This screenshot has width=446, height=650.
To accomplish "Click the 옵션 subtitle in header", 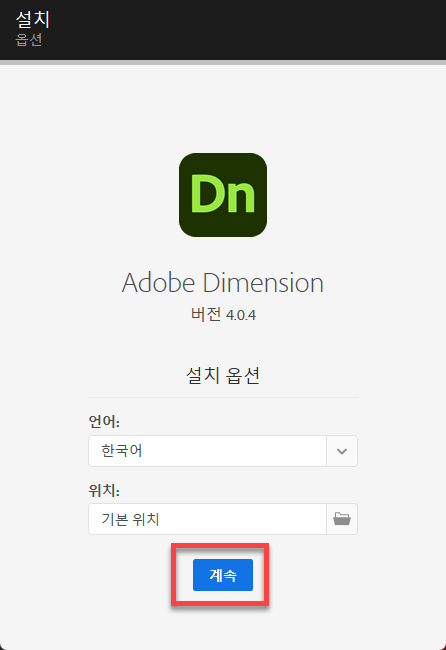I will (29, 40).
